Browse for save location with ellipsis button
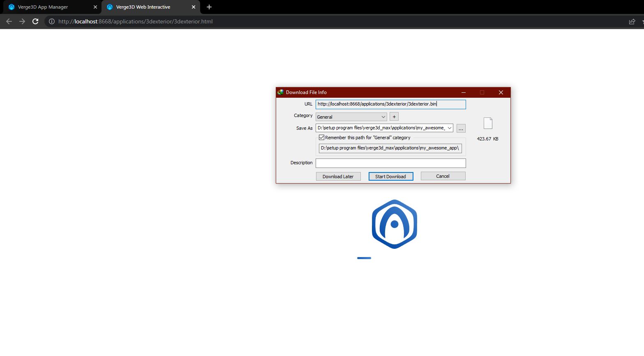 coord(461,129)
